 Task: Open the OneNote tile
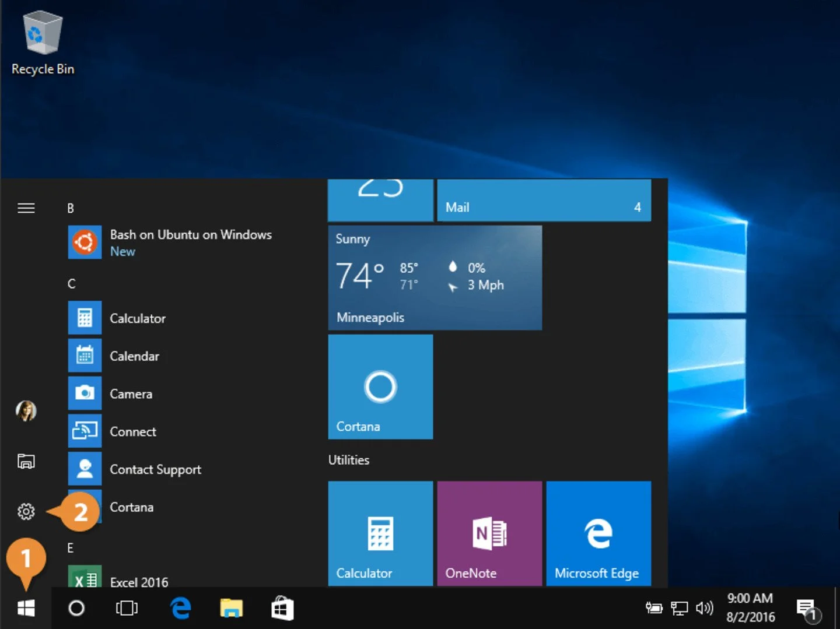tap(489, 533)
